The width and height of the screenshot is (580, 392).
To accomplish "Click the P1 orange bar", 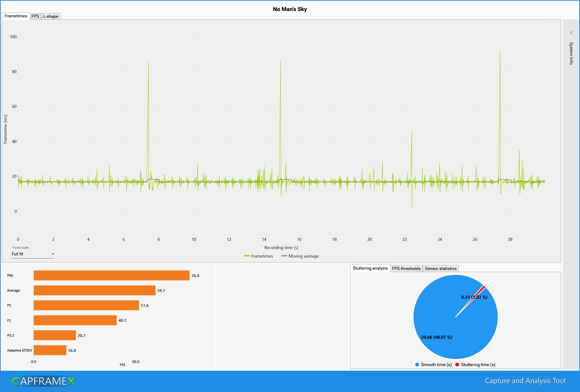I will pos(75,320).
